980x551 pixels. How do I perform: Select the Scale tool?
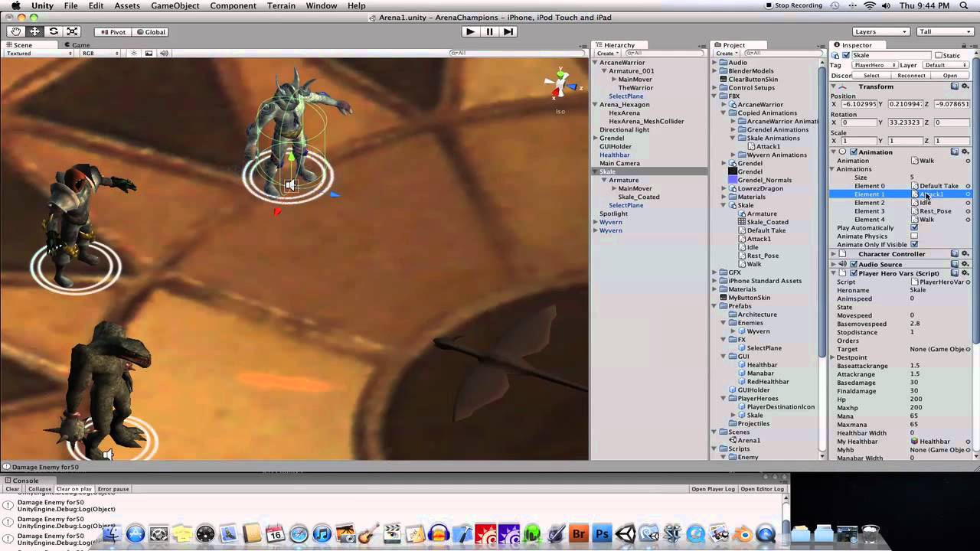73,31
